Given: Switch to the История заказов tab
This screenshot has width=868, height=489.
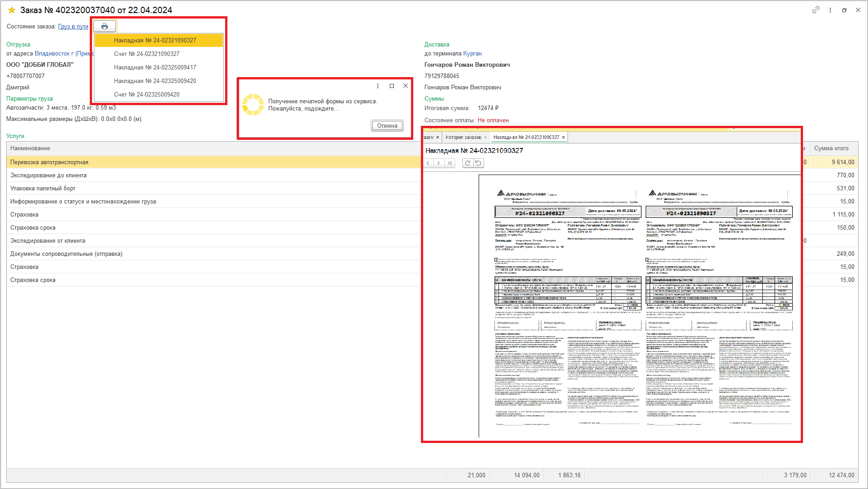Looking at the screenshot, I should click(463, 137).
